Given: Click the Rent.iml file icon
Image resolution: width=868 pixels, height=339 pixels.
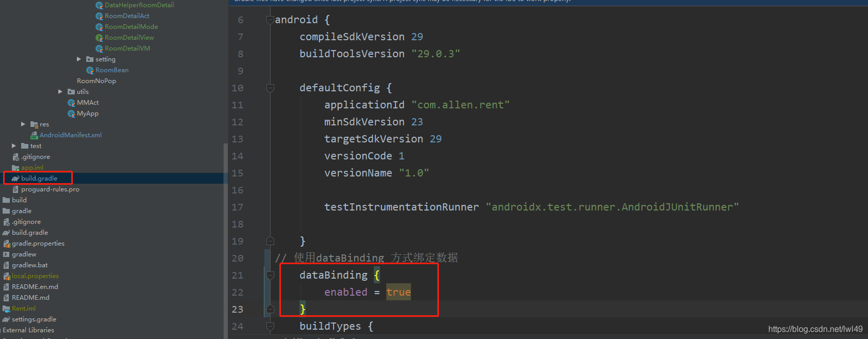Looking at the screenshot, I should tap(6, 309).
